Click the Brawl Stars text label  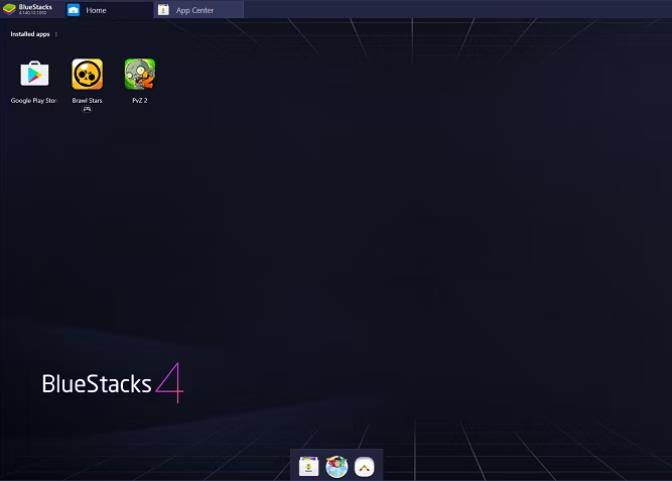click(87, 100)
